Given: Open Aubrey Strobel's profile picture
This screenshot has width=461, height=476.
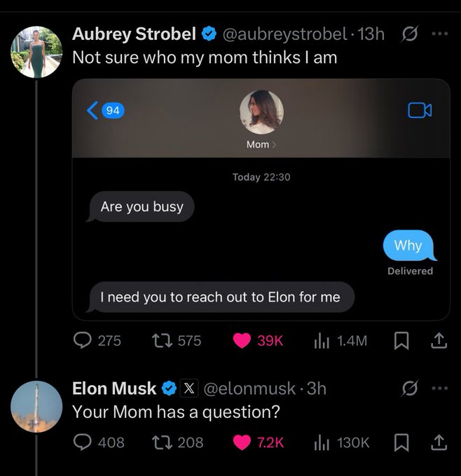Looking at the screenshot, I should 36,52.
